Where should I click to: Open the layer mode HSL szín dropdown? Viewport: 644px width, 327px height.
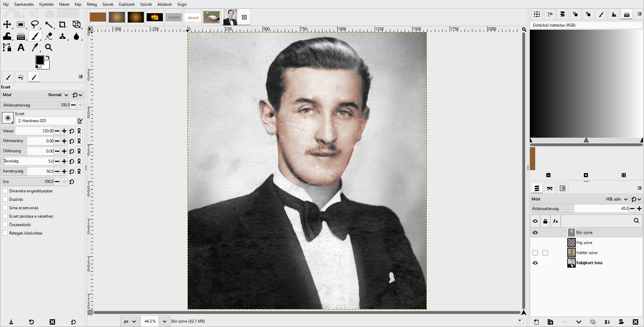point(579,199)
